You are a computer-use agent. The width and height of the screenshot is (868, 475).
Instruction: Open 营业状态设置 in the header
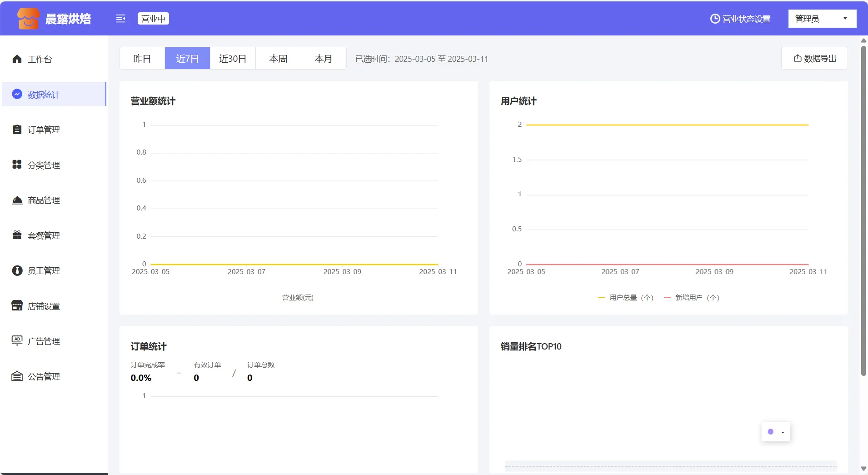point(740,19)
